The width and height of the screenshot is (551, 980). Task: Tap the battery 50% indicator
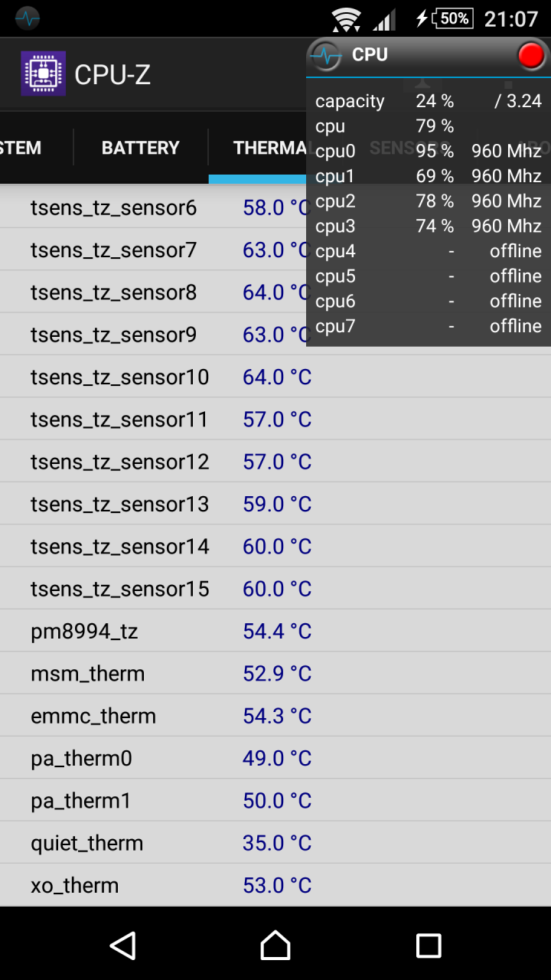click(x=453, y=18)
